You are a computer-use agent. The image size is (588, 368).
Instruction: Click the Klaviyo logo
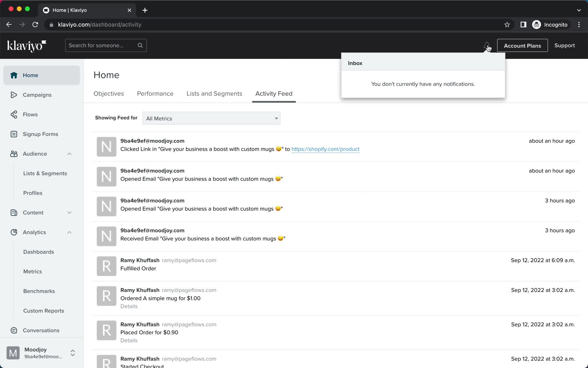(27, 46)
